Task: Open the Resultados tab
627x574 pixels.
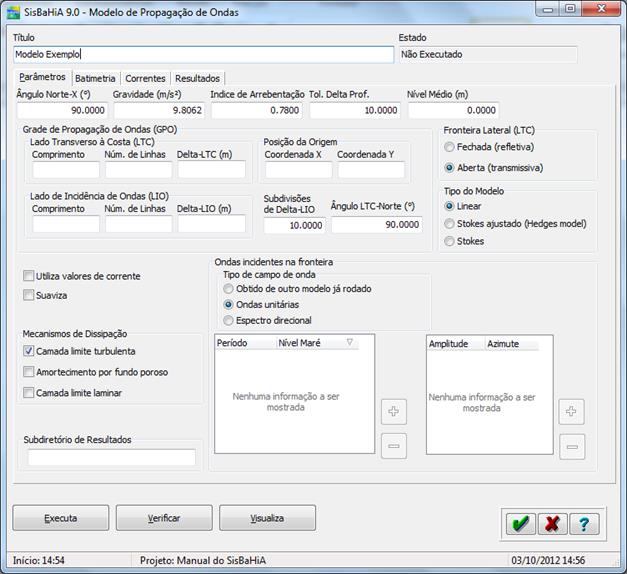Action: point(198,78)
